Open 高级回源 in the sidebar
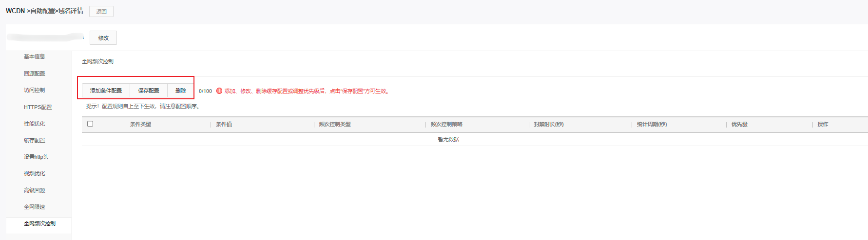This screenshot has height=240, width=868. (x=34, y=190)
